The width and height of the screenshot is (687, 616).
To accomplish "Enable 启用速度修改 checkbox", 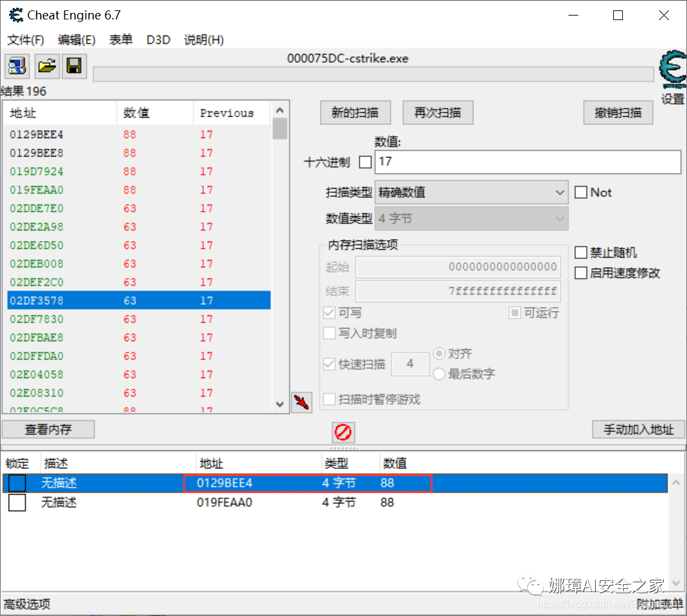I will (x=581, y=273).
